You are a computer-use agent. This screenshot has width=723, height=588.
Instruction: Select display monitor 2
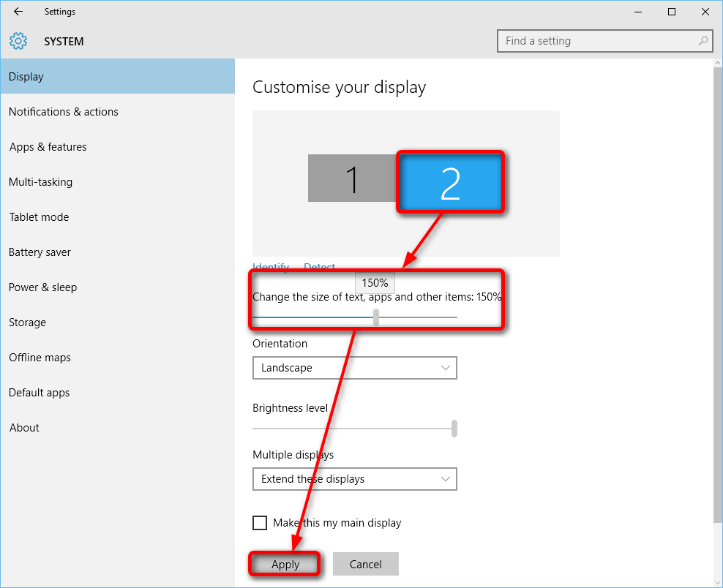point(450,182)
